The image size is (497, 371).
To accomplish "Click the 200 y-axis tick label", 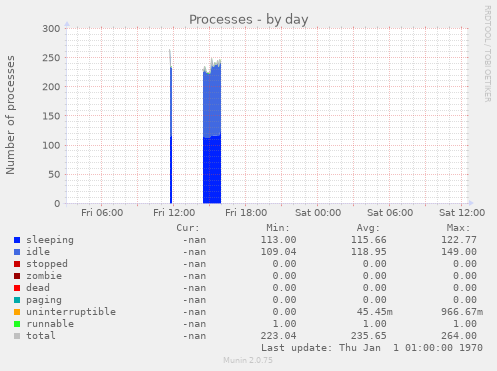I will point(51,87).
